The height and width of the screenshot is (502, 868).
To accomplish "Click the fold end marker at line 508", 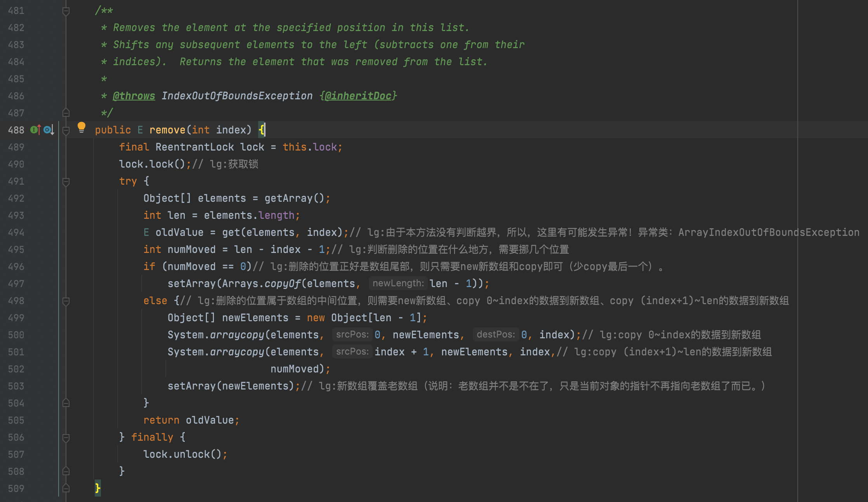I will tap(66, 471).
